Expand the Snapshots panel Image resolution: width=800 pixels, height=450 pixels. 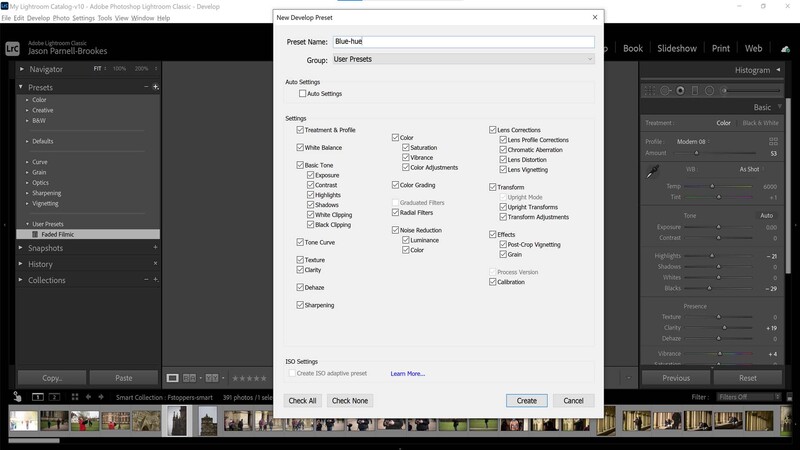[21, 248]
